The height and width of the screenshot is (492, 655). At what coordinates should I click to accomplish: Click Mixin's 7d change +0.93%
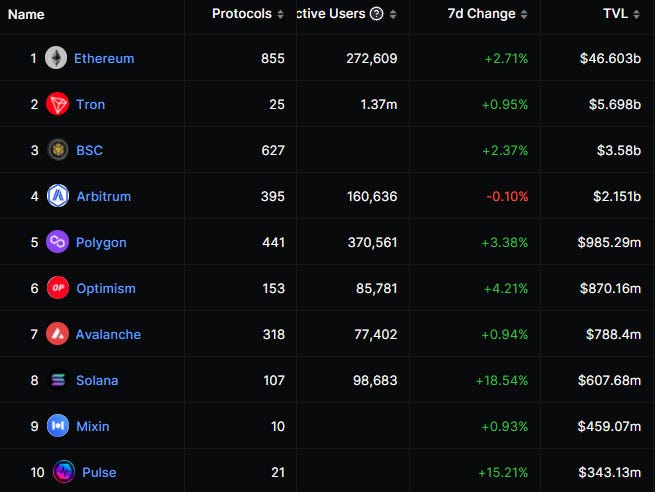tap(505, 426)
